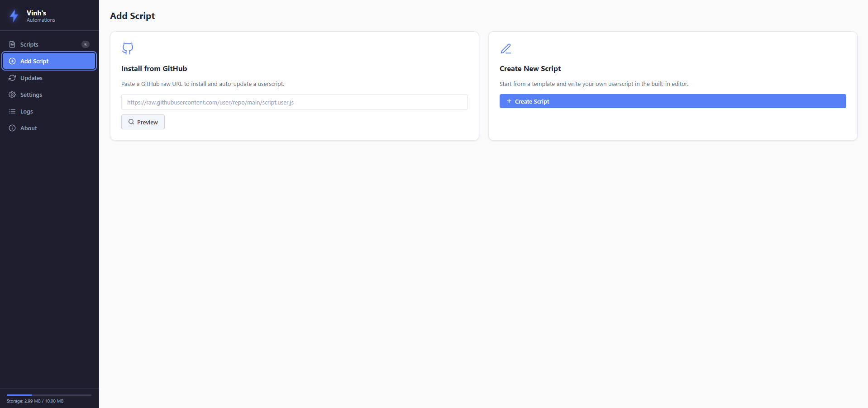This screenshot has height=408, width=868.
Task: Open the Settings page
Action: [x=49, y=95]
